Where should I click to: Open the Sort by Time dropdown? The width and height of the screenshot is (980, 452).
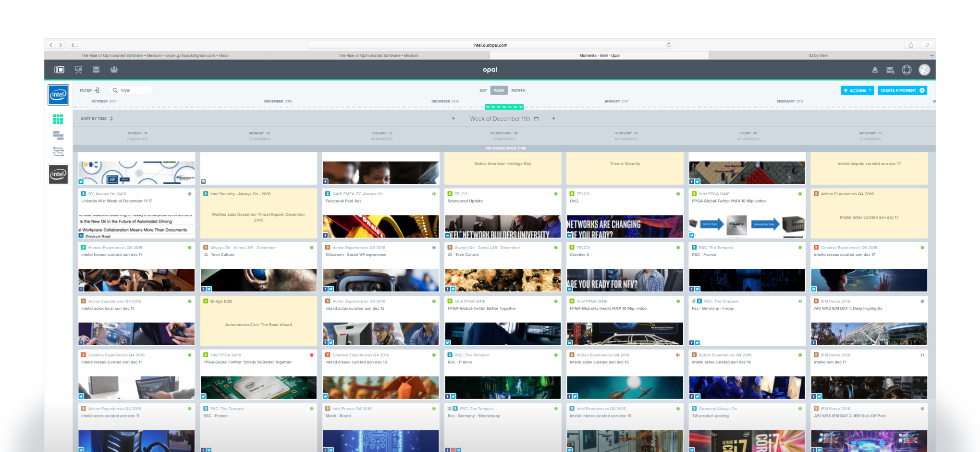[x=97, y=119]
